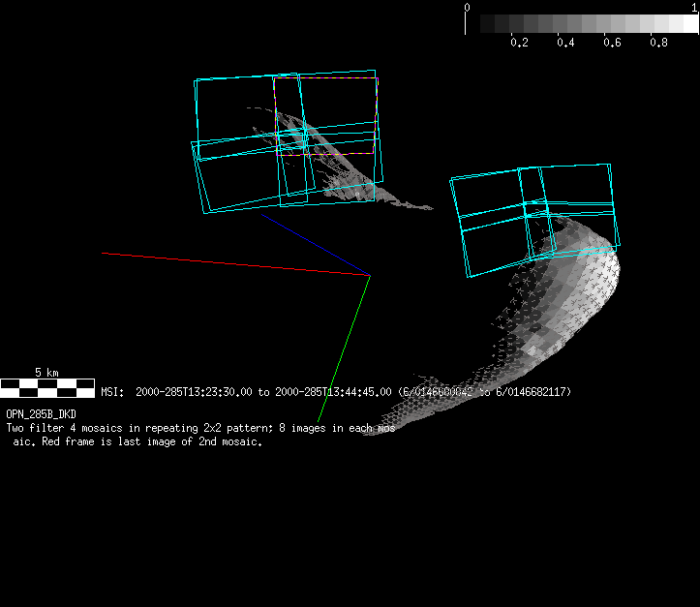The width and height of the screenshot is (700, 607).
Task: Select the 0.2 tick label on colorbar
Action: point(519,43)
